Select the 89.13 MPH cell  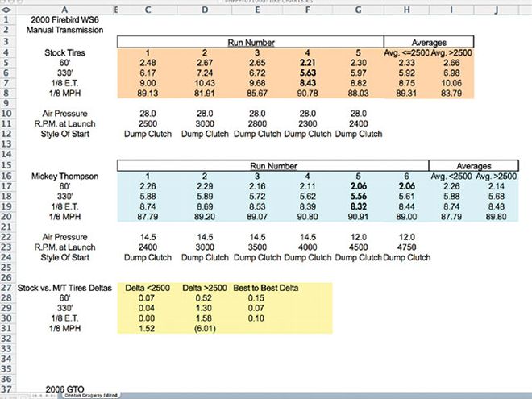pos(148,94)
